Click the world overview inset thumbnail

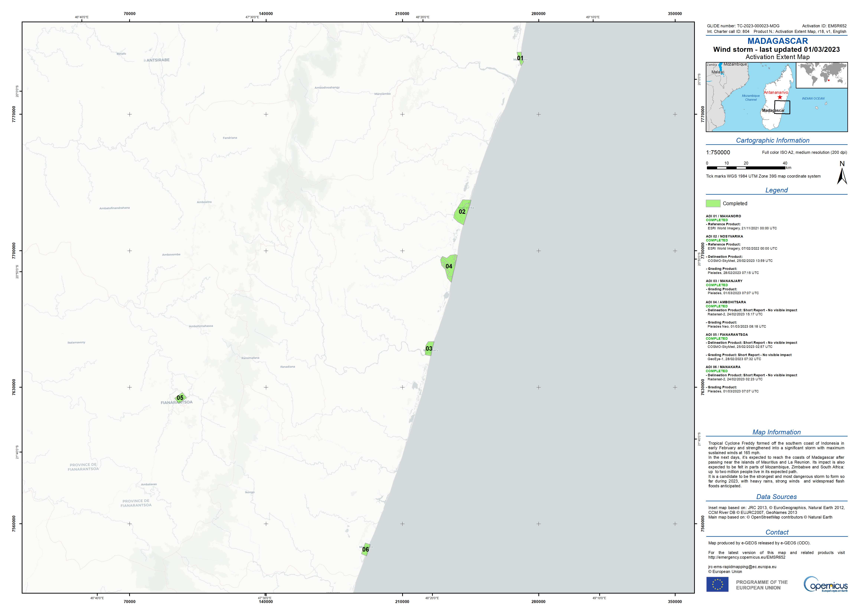[822, 75]
